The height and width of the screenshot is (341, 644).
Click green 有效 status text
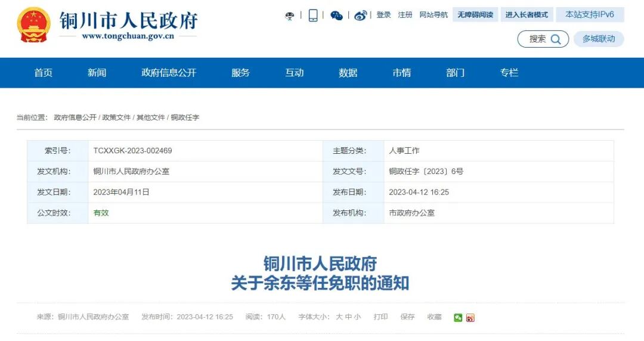tap(101, 213)
